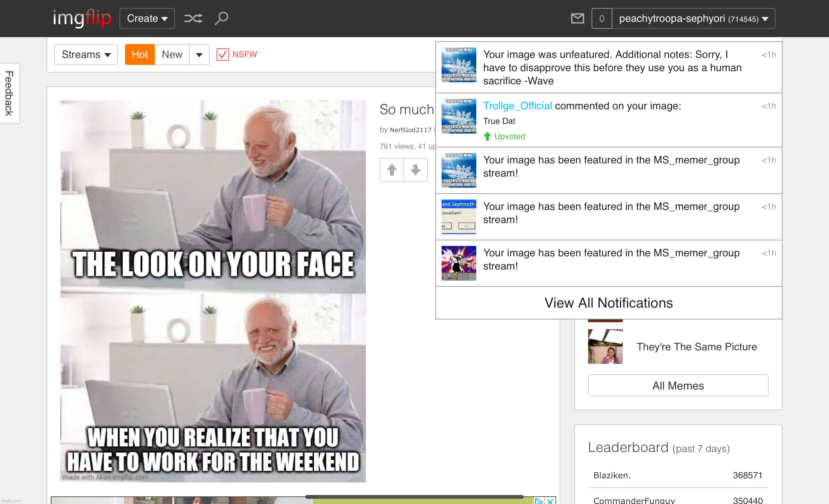Open Blaziken. on the leaderboard

(x=612, y=475)
